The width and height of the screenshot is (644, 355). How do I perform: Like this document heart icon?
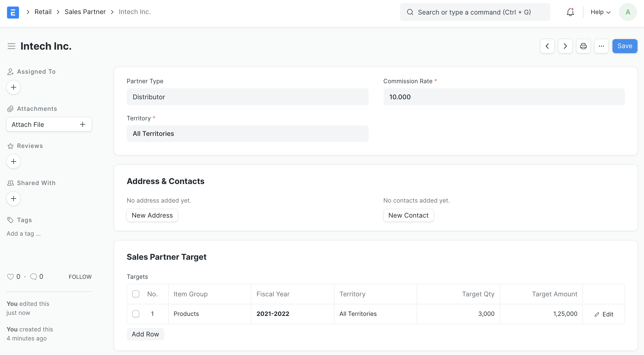pos(10,277)
